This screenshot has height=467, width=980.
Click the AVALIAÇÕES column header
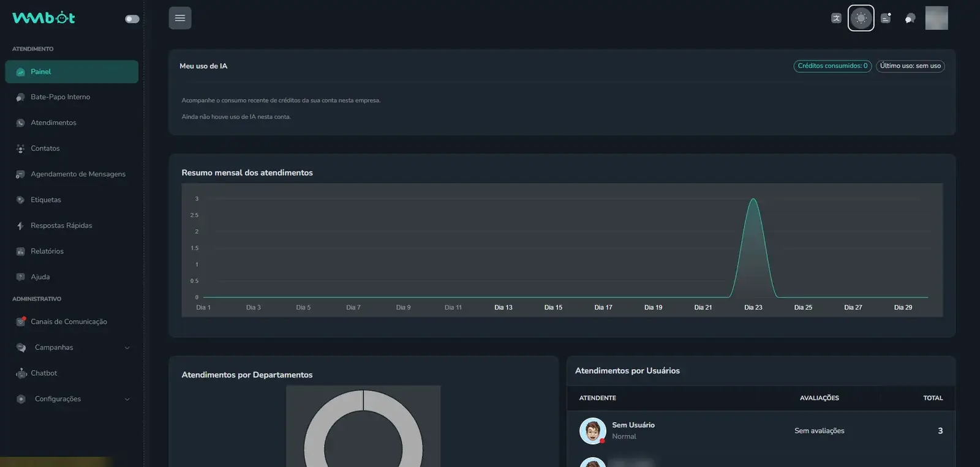click(820, 398)
